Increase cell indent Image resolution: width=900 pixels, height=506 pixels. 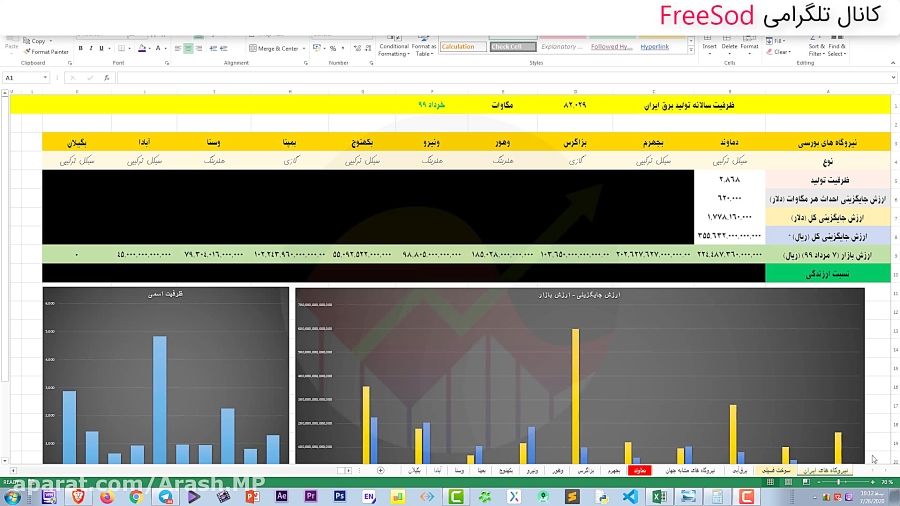[224, 49]
